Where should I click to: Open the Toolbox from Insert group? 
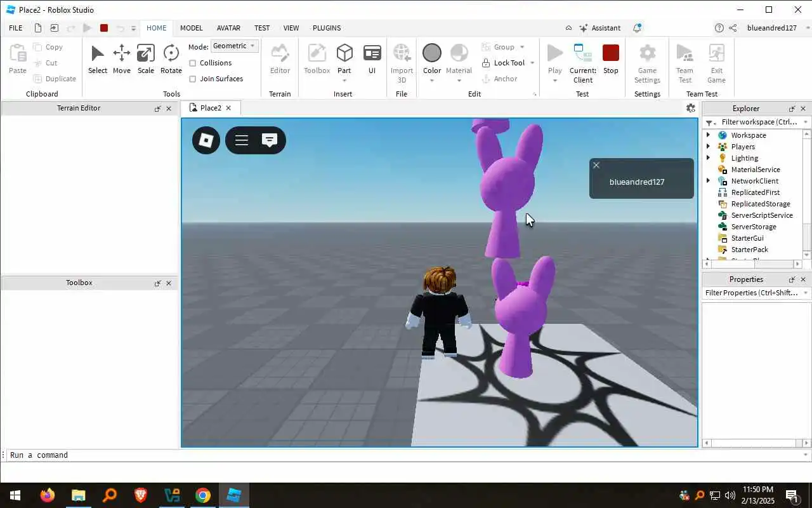click(317, 60)
